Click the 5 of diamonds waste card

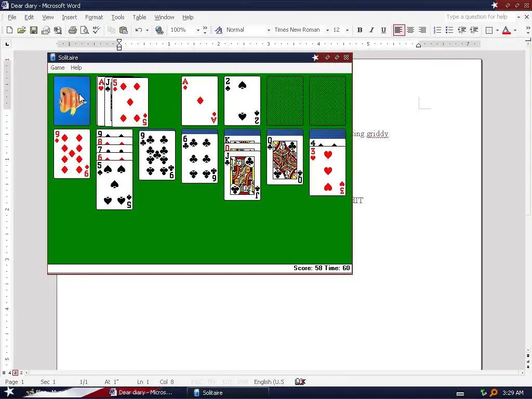tap(130, 102)
